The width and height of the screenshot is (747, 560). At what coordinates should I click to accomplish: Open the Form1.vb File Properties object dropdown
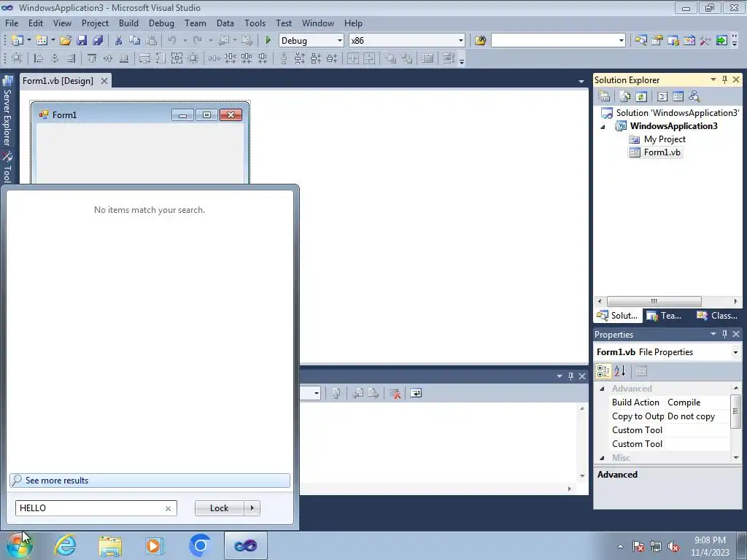pyautogui.click(x=735, y=352)
